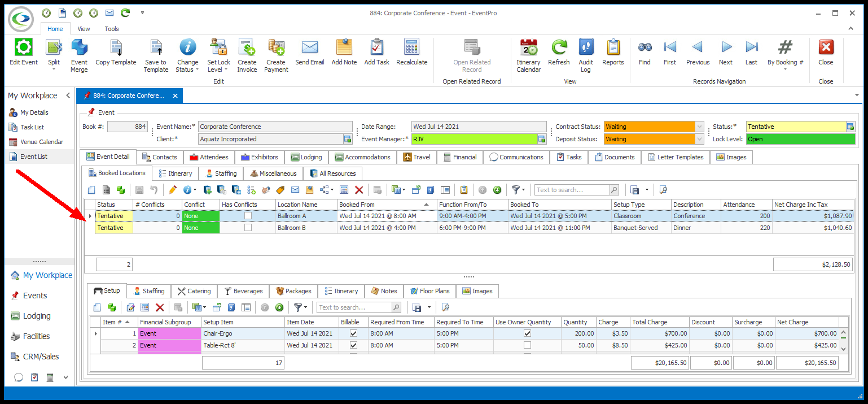868x404 pixels.
Task: Click the Add Task clipboard icon
Action: coord(377,47)
